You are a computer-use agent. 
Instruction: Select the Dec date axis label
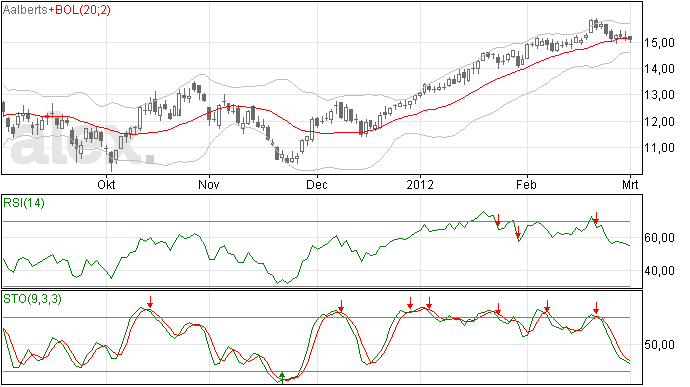(x=317, y=184)
